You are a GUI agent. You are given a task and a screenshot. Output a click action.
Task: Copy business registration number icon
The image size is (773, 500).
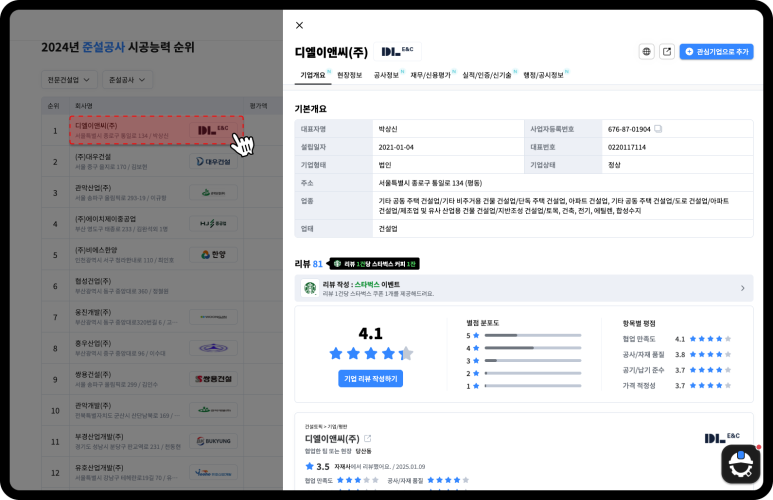[658, 129]
